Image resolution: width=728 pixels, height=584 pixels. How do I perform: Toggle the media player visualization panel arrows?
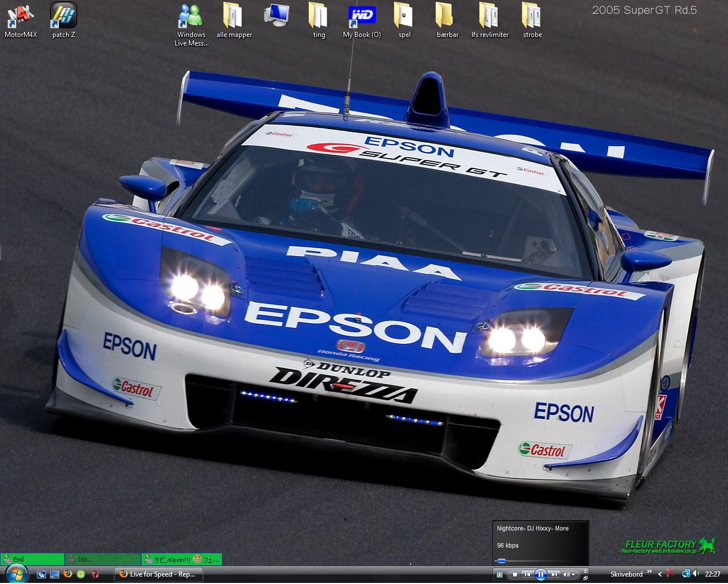[586, 571]
